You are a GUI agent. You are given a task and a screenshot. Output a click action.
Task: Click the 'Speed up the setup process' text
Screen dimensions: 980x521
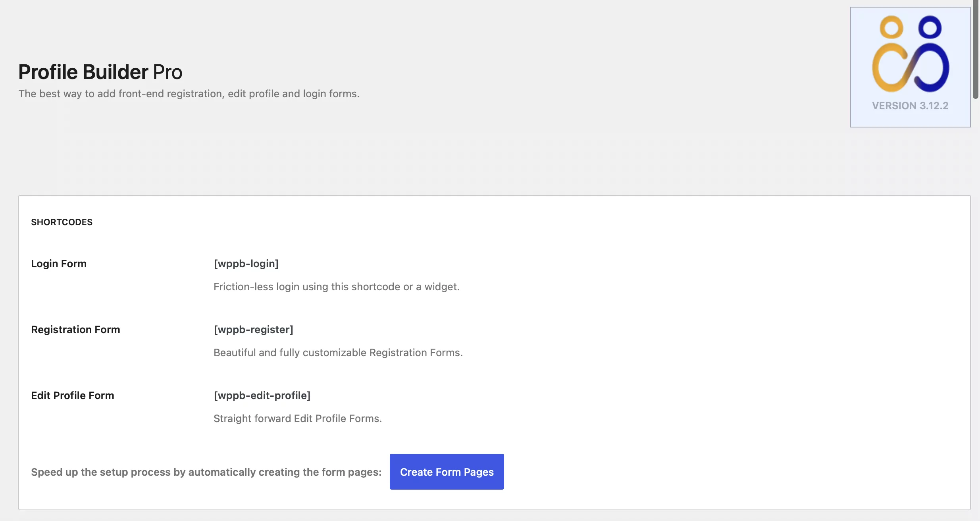click(206, 472)
